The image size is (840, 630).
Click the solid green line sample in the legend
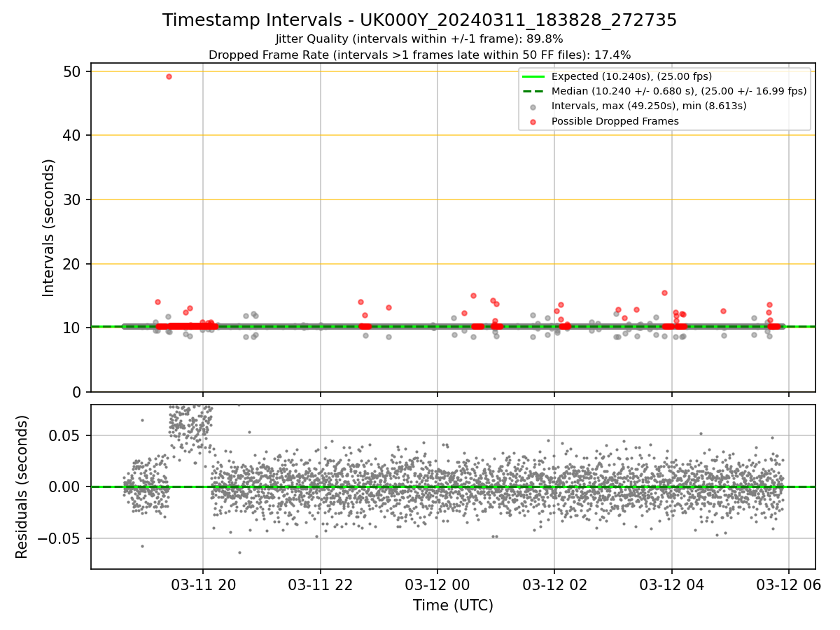click(533, 76)
